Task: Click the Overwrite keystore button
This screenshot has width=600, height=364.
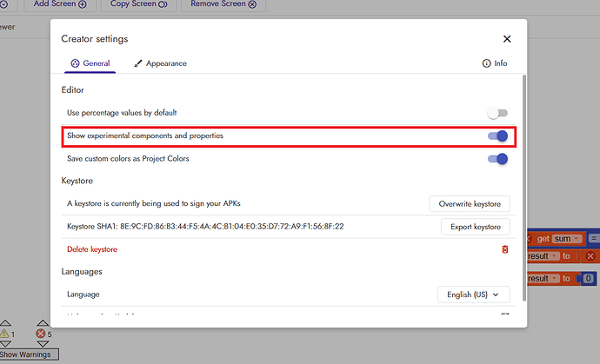Action: pyautogui.click(x=470, y=203)
